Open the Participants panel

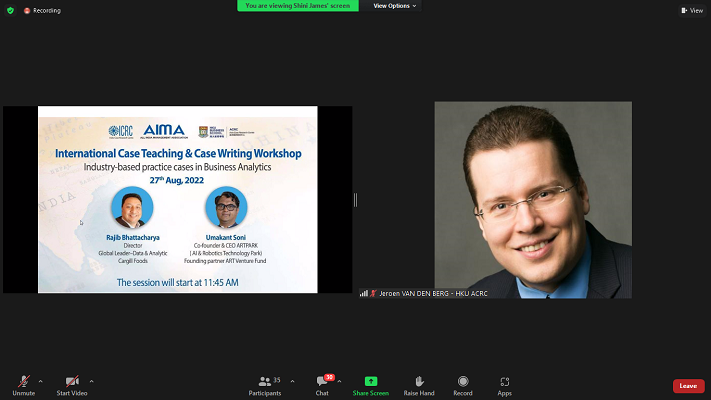pos(265,386)
